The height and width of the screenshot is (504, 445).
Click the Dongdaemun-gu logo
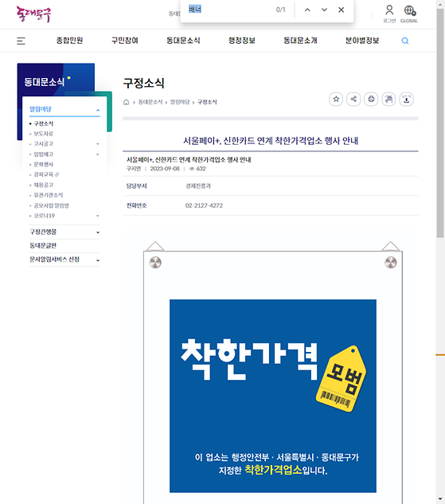[x=33, y=14]
